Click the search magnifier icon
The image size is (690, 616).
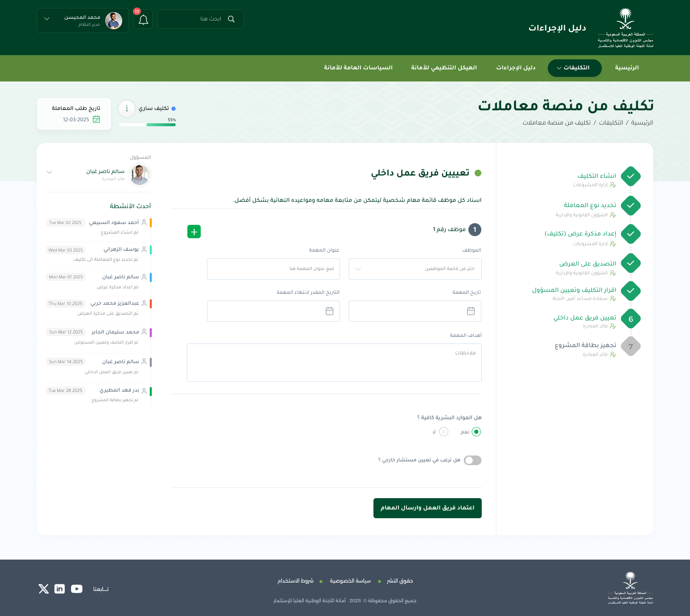231,19
